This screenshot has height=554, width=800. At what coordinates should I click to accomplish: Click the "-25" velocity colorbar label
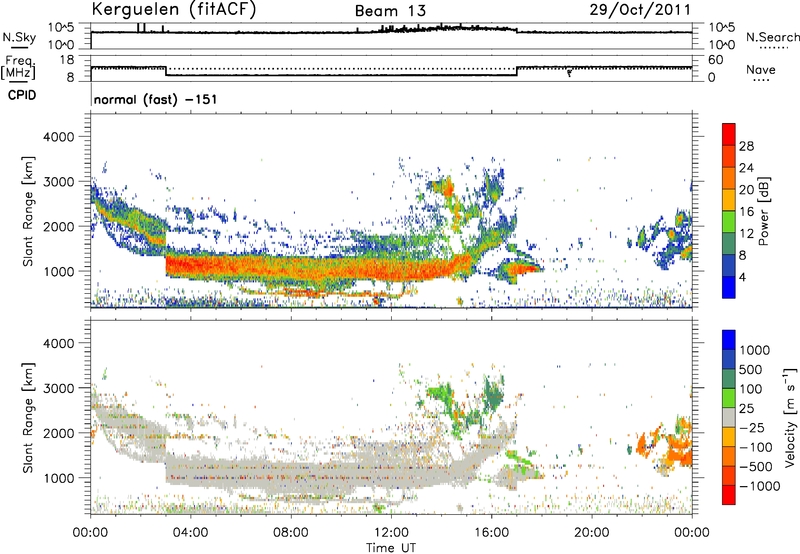[x=751, y=428]
